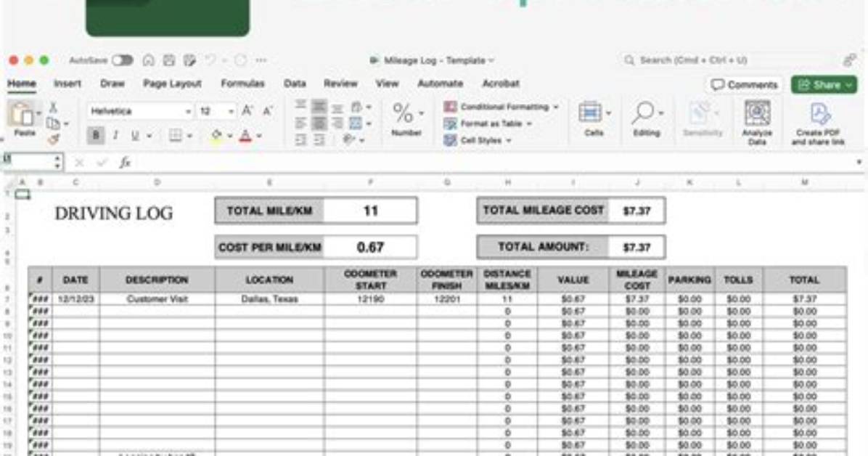This screenshot has height=456, width=868.
Task: Switch to the Draw tab
Action: (112, 84)
